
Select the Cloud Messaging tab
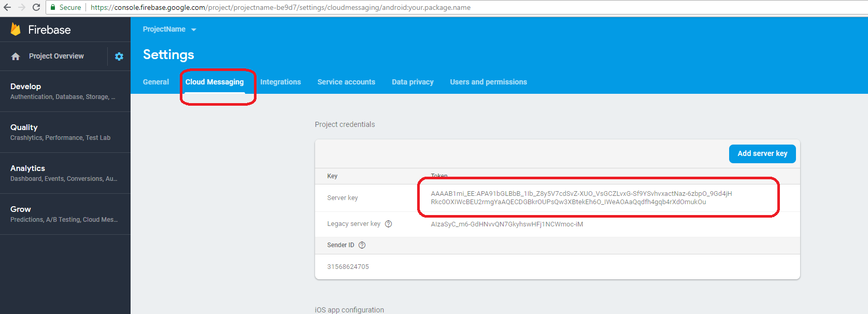point(215,82)
